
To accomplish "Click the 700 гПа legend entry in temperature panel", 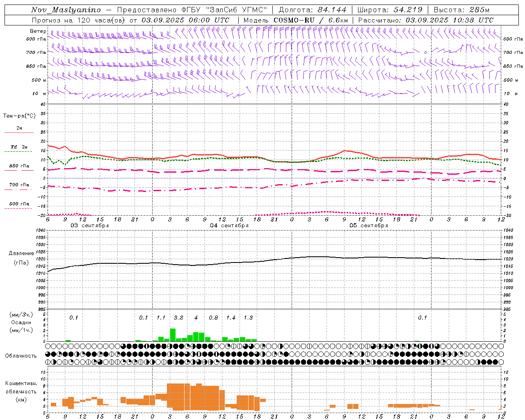I will 19,185.
